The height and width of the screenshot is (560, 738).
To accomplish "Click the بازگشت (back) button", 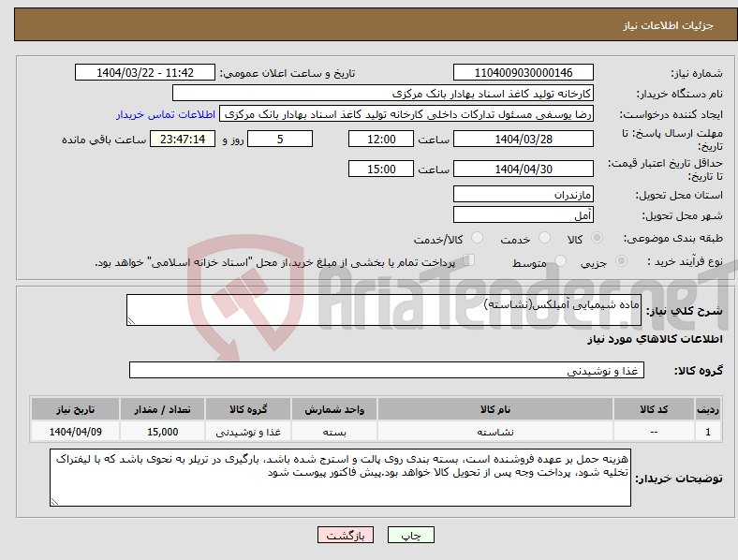I will click(x=346, y=535).
